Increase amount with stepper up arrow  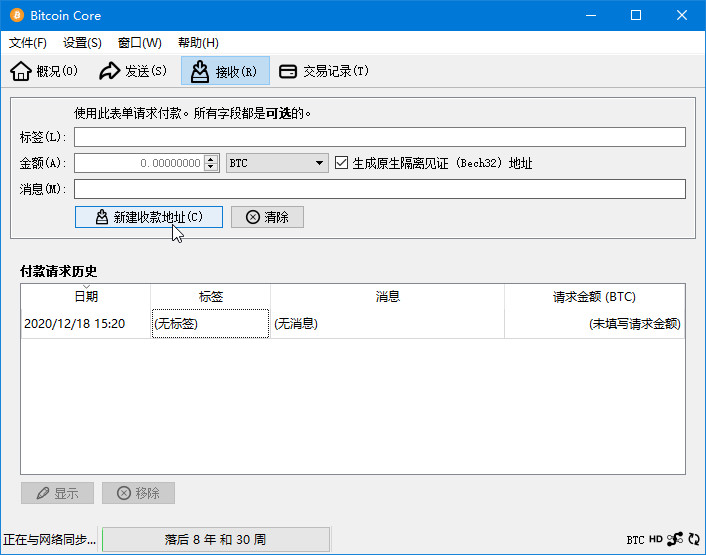coord(211,159)
